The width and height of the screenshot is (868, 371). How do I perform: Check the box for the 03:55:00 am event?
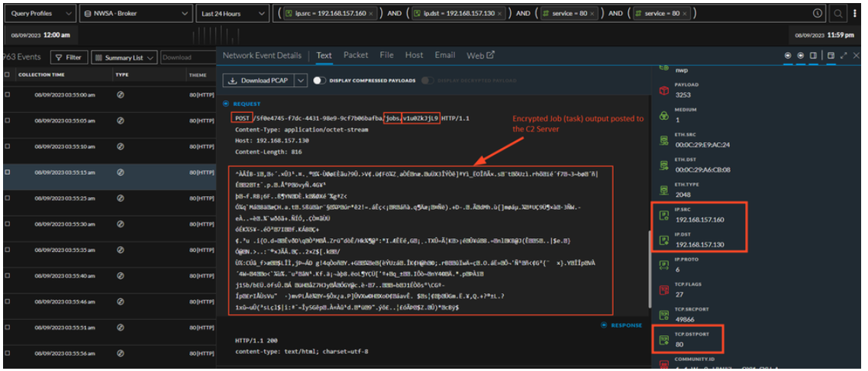tap(7, 95)
